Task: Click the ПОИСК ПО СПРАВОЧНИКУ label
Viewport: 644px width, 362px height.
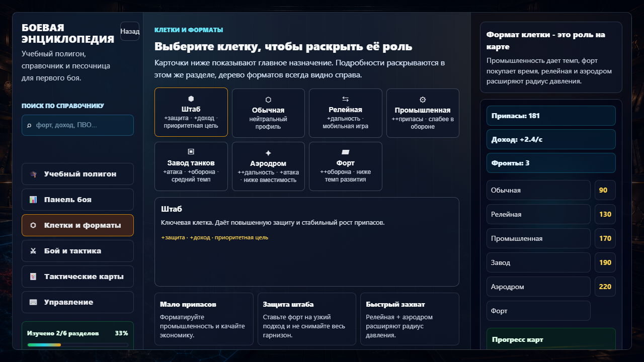Action: tap(63, 106)
